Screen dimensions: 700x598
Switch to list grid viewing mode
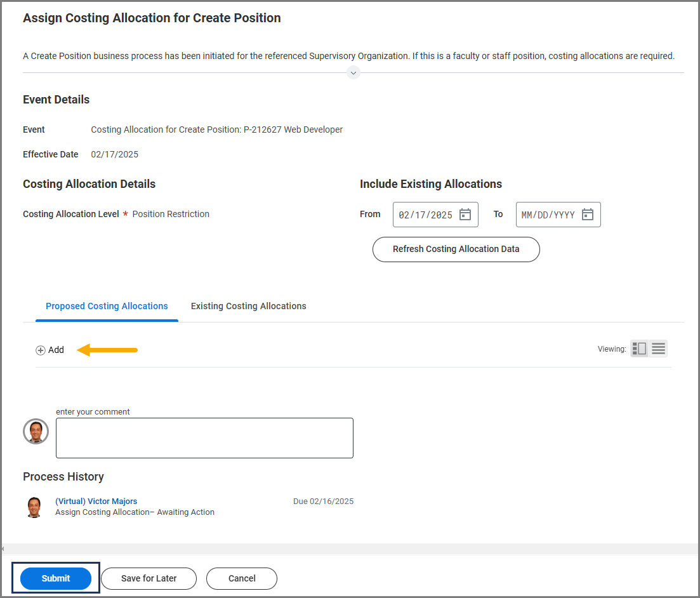pos(659,349)
